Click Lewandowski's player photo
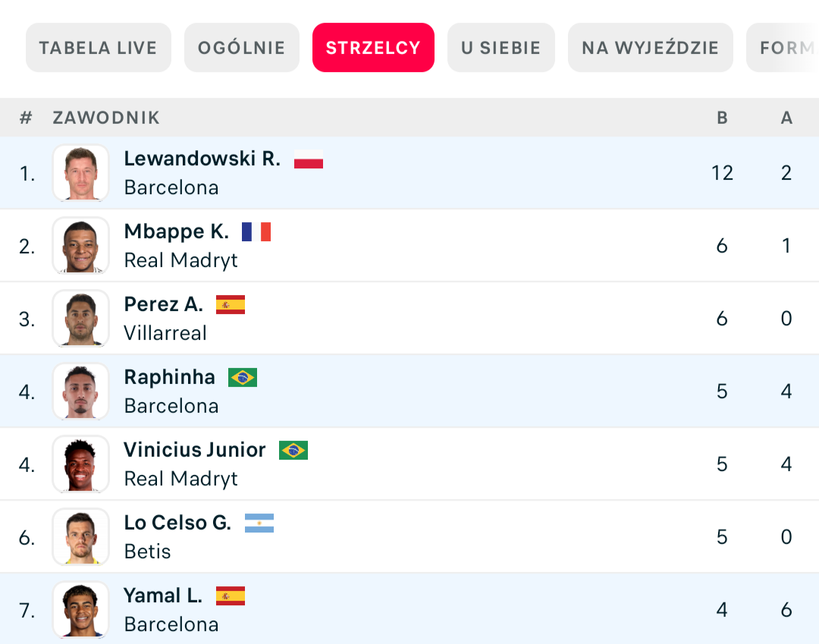The width and height of the screenshot is (819, 644). click(80, 173)
